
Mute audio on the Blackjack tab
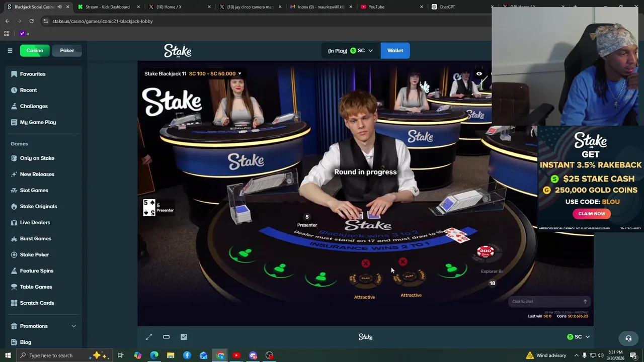tap(59, 7)
